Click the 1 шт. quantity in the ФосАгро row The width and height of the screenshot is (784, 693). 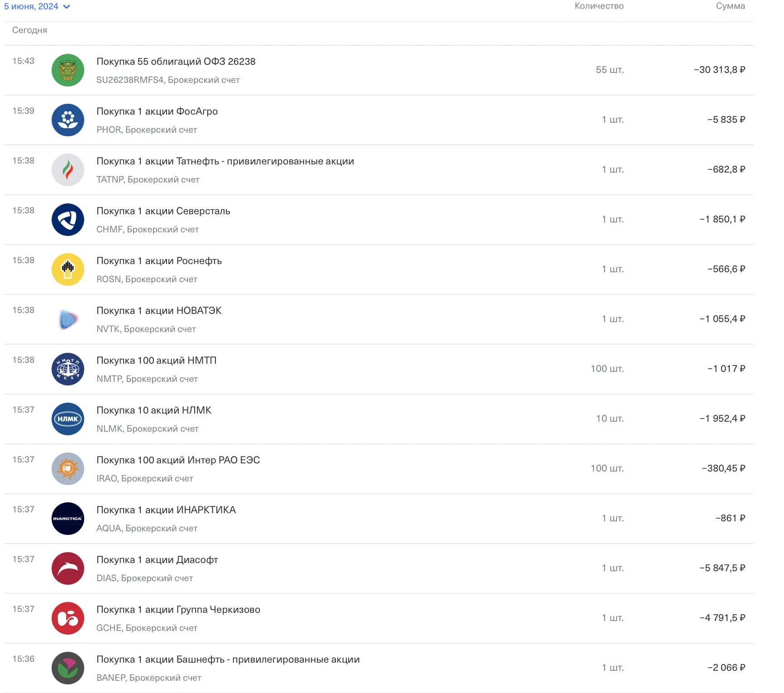click(613, 120)
